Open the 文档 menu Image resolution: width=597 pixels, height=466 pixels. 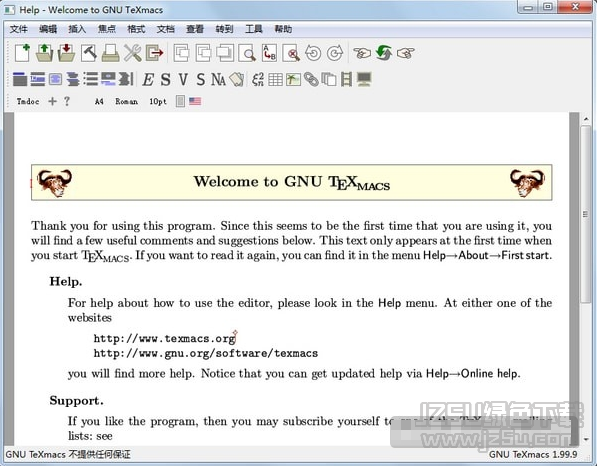pos(166,29)
